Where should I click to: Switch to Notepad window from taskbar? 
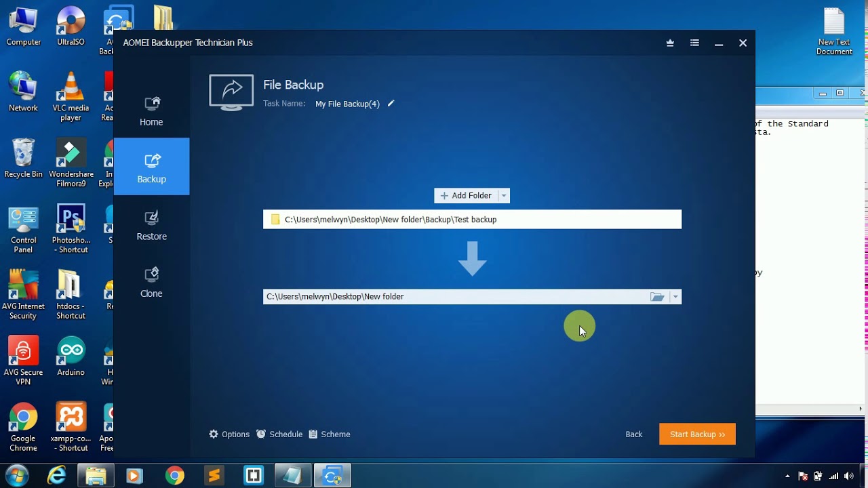coord(292,476)
